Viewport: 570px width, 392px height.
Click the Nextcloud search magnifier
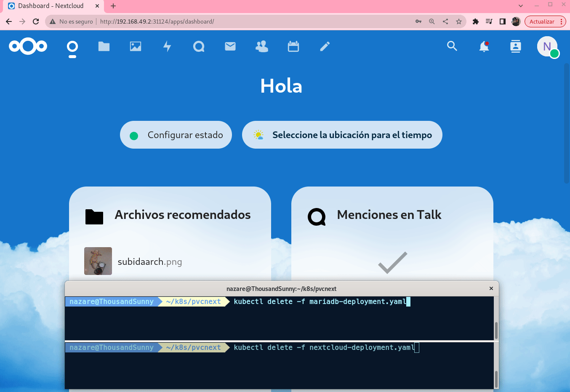(452, 46)
